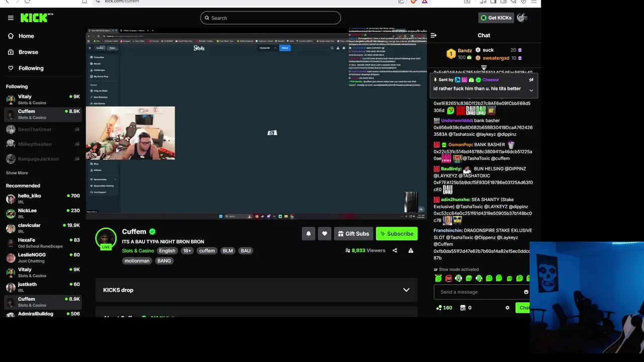Click the Show More link under Following
Viewport: 644px width, 362px height.
pyautogui.click(x=17, y=173)
